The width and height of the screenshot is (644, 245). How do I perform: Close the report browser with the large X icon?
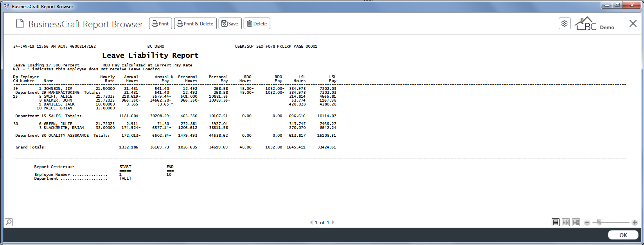coord(633,23)
